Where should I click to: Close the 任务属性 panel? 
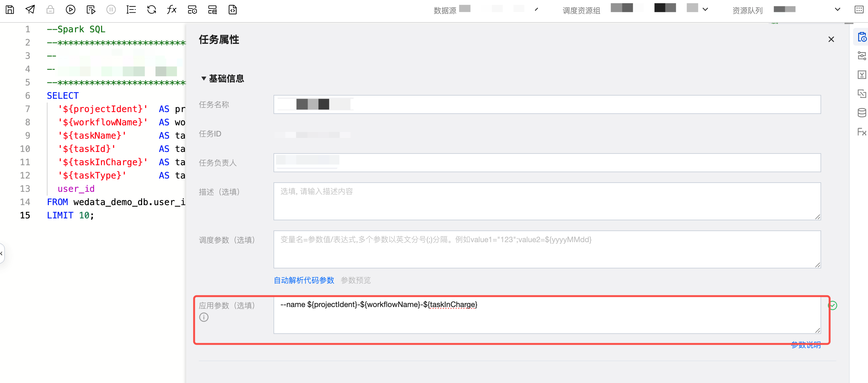pos(831,40)
